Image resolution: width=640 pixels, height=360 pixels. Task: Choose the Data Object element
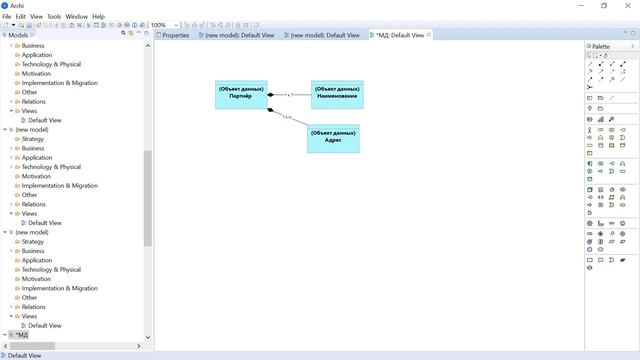click(590, 179)
